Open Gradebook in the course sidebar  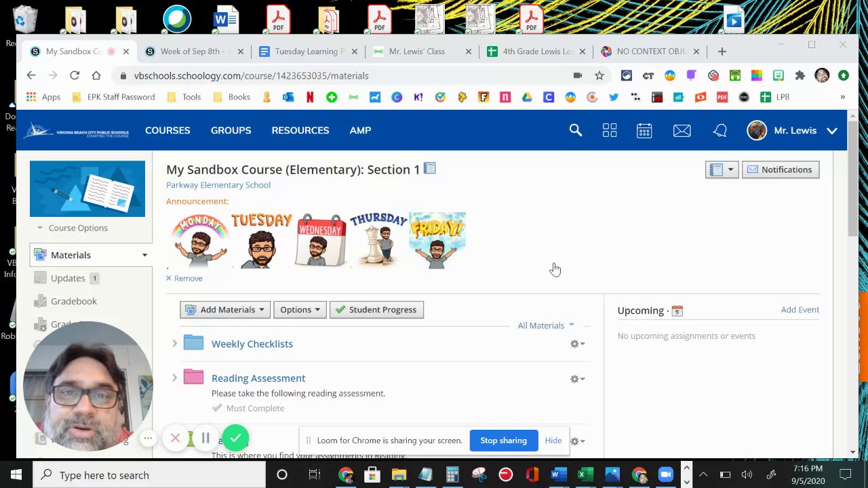(x=74, y=301)
